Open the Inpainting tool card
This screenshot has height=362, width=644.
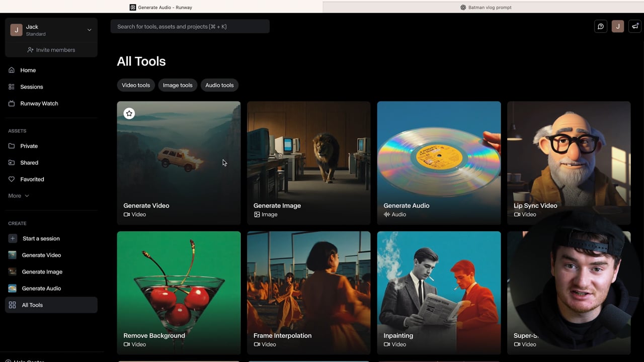coord(439,293)
